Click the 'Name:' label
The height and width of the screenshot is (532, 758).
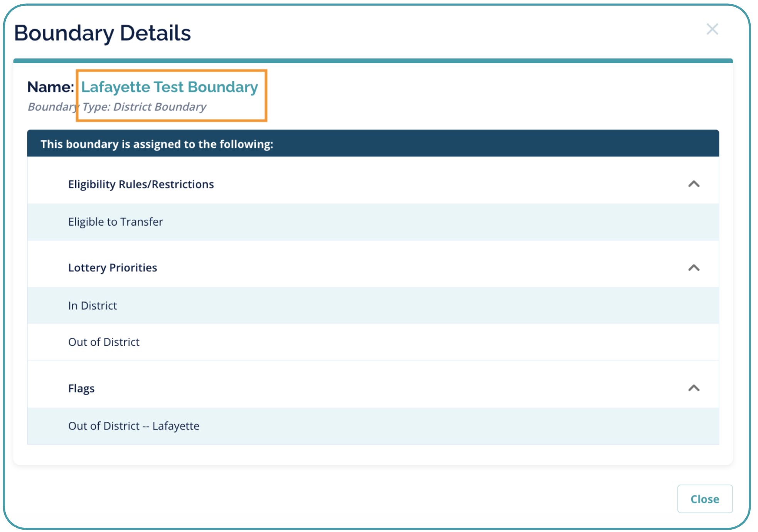click(x=51, y=87)
